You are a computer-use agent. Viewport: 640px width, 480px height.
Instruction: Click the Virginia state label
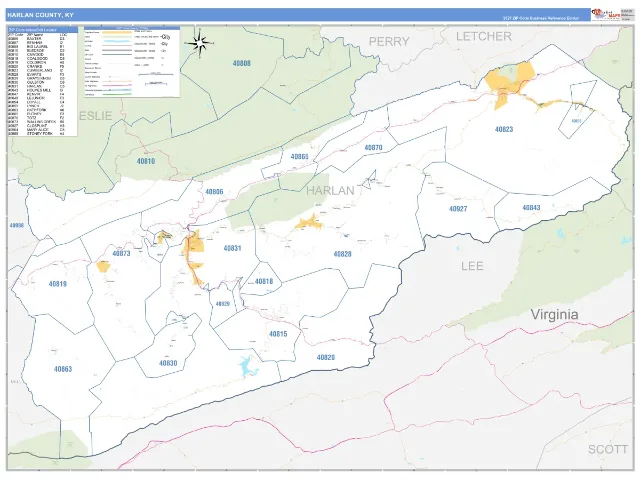coord(554,315)
